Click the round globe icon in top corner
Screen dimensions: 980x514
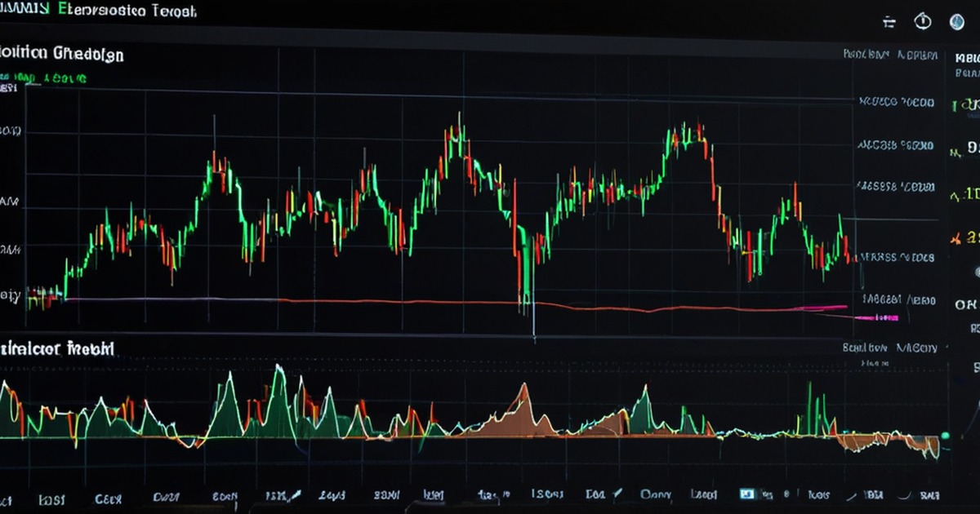(957, 23)
